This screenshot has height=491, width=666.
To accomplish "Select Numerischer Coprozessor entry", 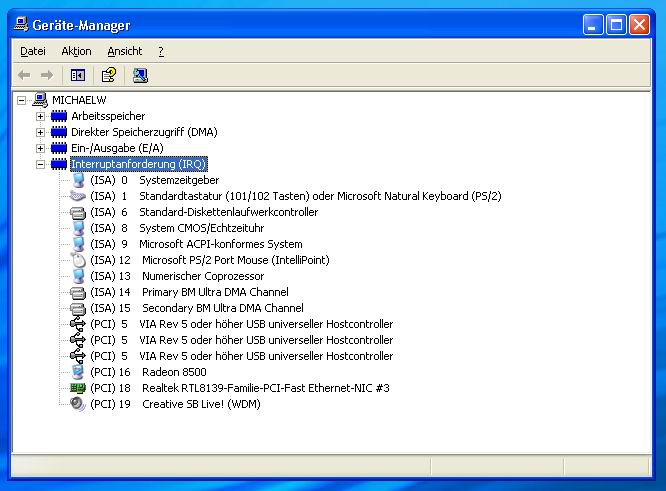I will pyautogui.click(x=177, y=277).
